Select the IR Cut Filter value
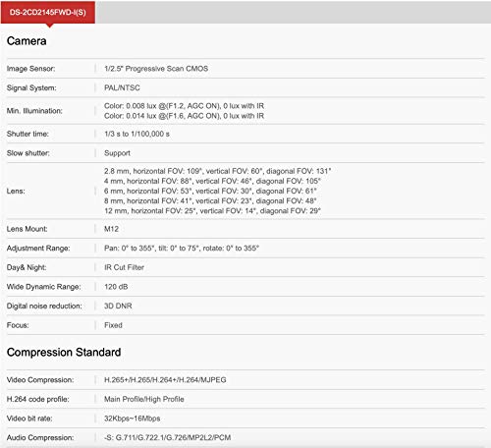The width and height of the screenshot is (491, 448). coord(124,267)
